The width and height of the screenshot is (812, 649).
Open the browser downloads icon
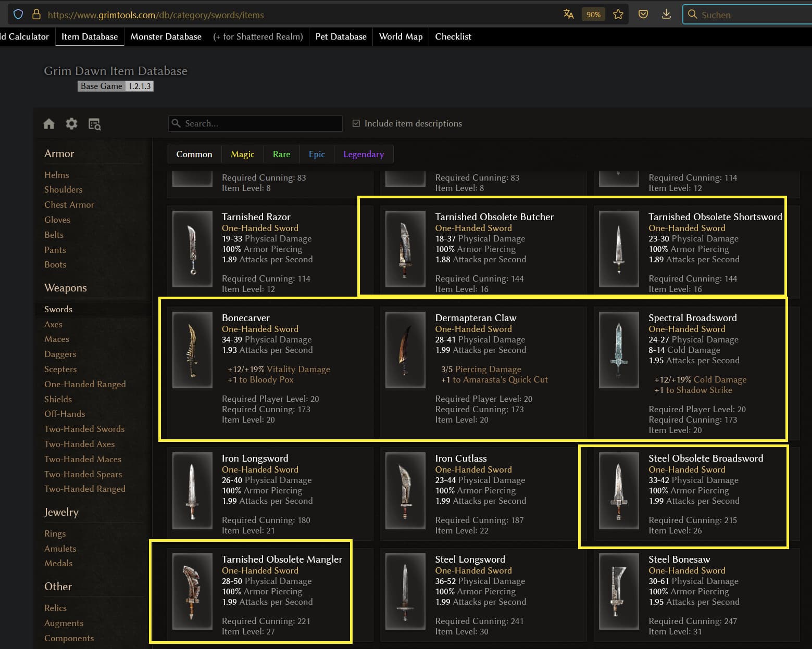[x=666, y=14]
